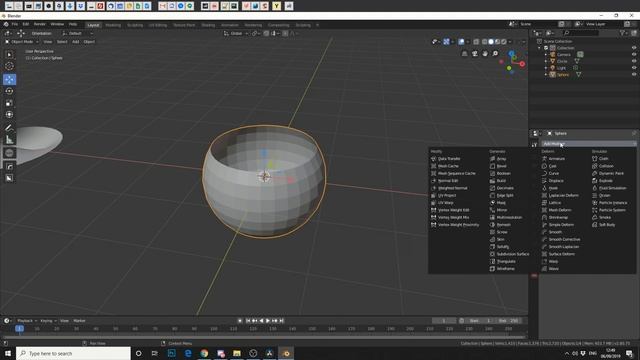
Task: Open the Render menu
Action: point(40,24)
